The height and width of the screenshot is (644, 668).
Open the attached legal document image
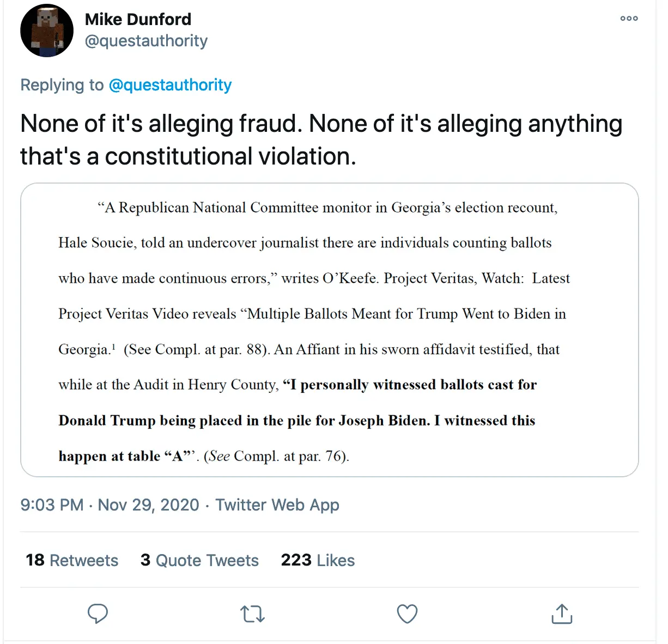pyautogui.click(x=329, y=330)
